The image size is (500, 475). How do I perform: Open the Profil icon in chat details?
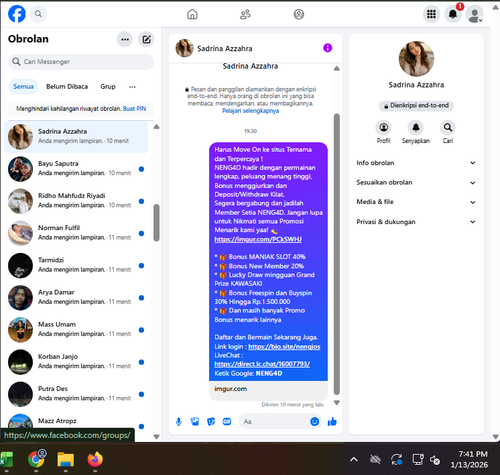click(x=384, y=128)
